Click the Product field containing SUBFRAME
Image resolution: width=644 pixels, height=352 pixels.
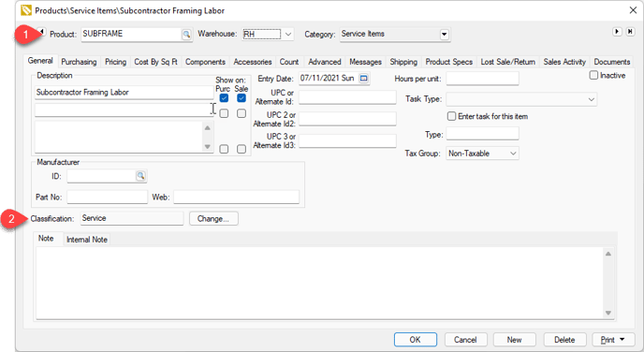pos(131,34)
